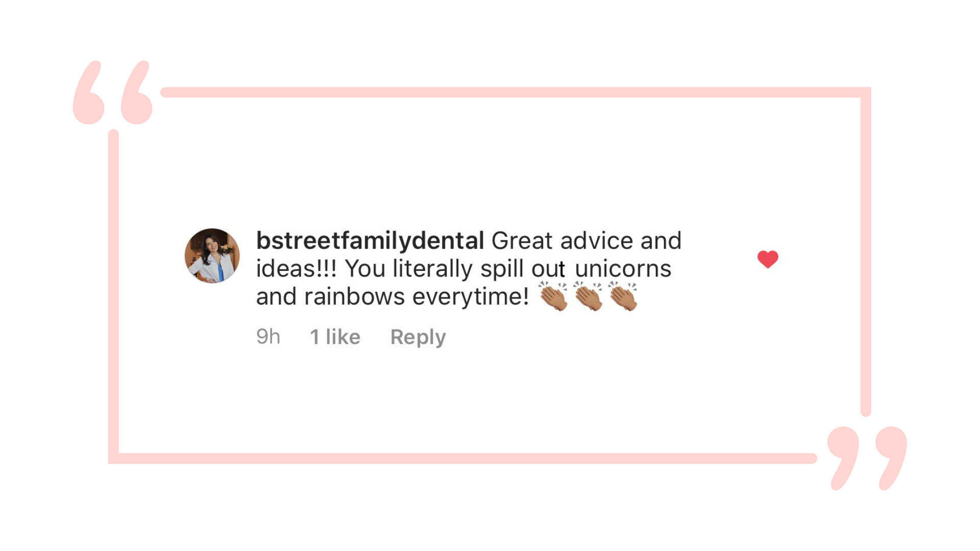Click the word unicorns in comment
980x551 pixels.
623,269
